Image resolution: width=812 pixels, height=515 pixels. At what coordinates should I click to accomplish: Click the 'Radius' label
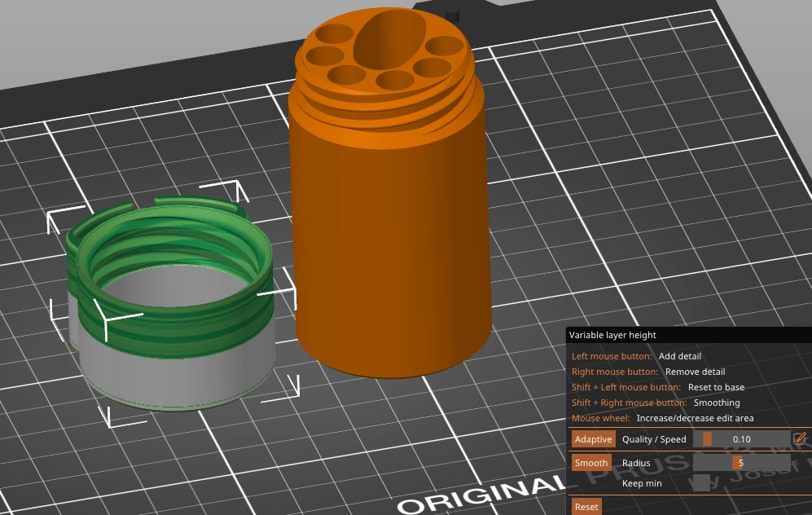tap(636, 463)
